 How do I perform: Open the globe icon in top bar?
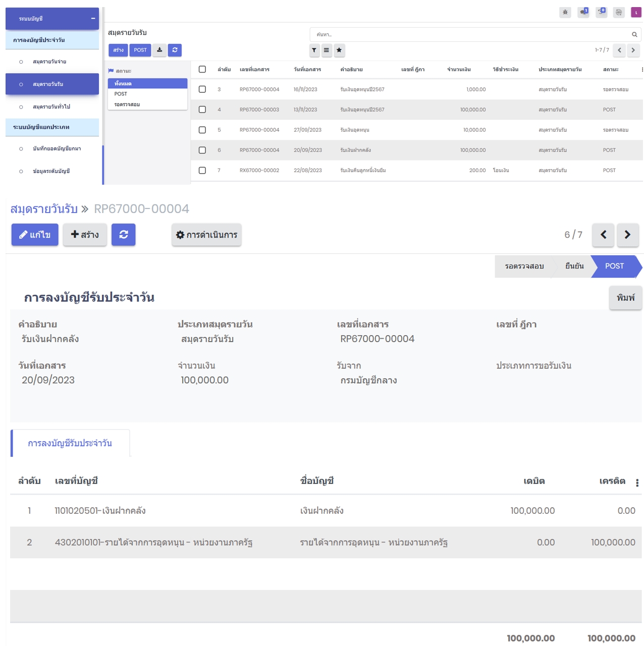(x=619, y=12)
